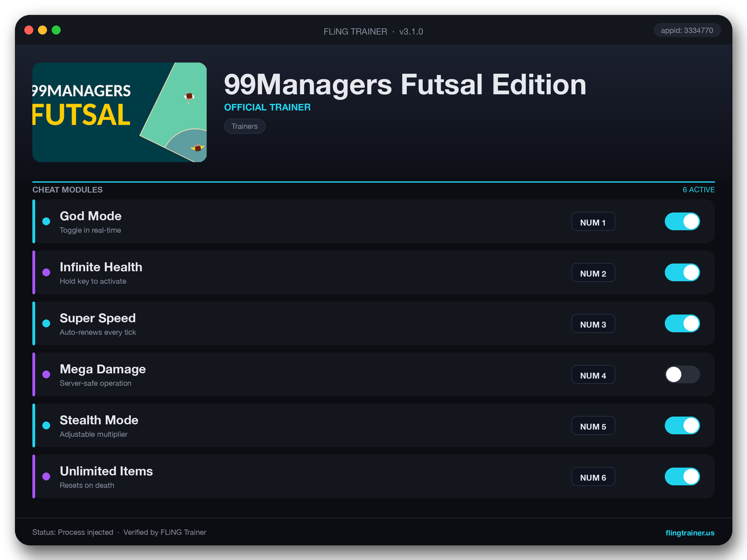Click the Trainers tag chip

point(245,126)
